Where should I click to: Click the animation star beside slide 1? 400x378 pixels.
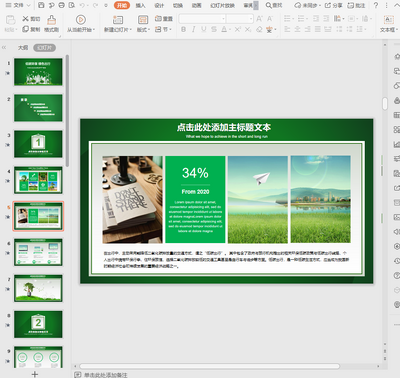click(x=8, y=73)
